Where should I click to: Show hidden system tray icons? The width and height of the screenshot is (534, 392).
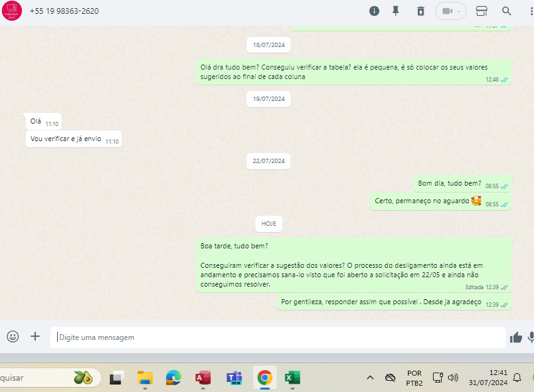click(370, 378)
